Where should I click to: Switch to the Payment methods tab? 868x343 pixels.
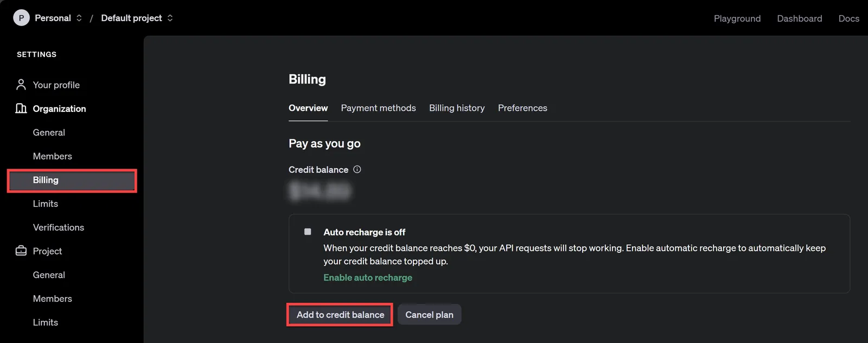coord(378,108)
